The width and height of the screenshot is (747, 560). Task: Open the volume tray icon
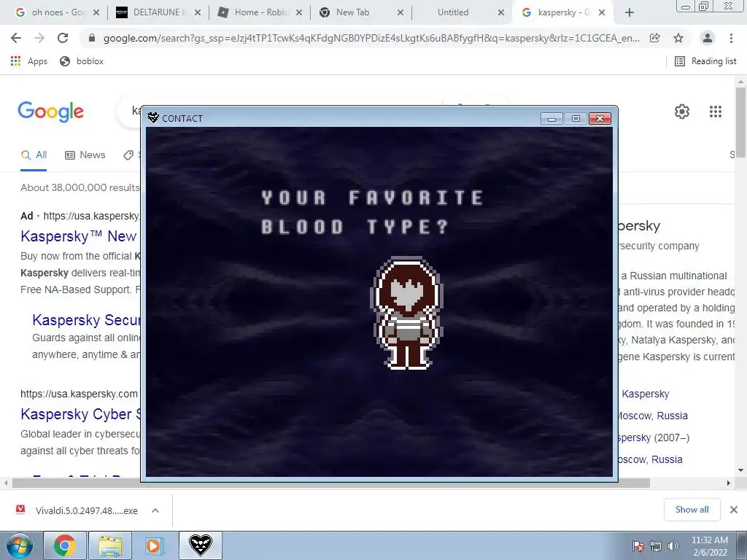(x=673, y=546)
